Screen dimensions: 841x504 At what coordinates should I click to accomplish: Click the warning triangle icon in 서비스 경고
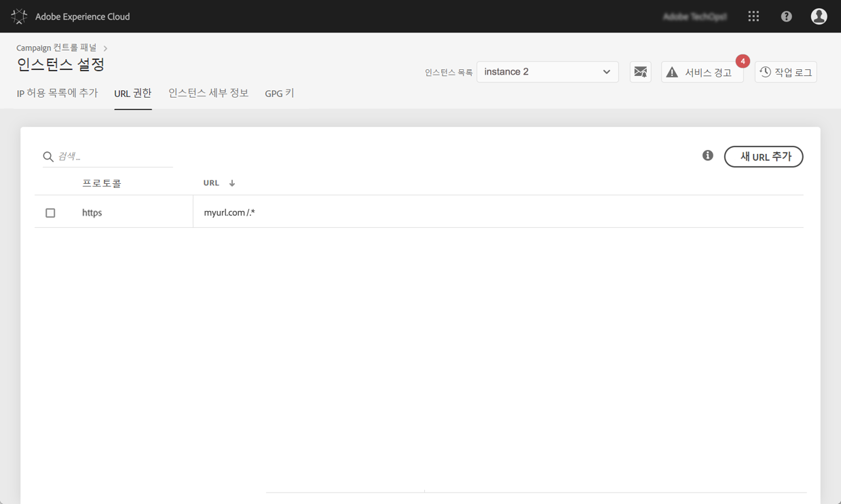click(672, 72)
